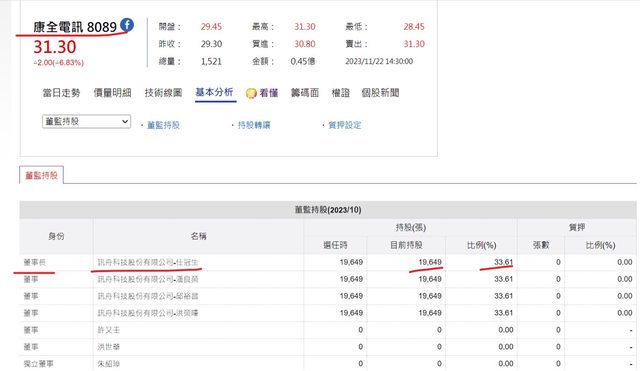Click the stock title 康全電訊 8089
Image resolution: width=640 pixels, height=371 pixels.
76,27
